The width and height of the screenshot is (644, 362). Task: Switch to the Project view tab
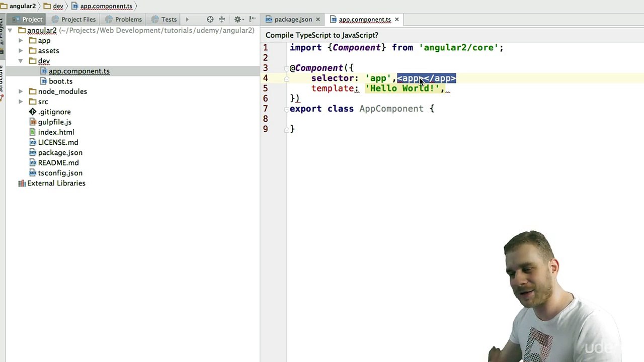click(27, 19)
